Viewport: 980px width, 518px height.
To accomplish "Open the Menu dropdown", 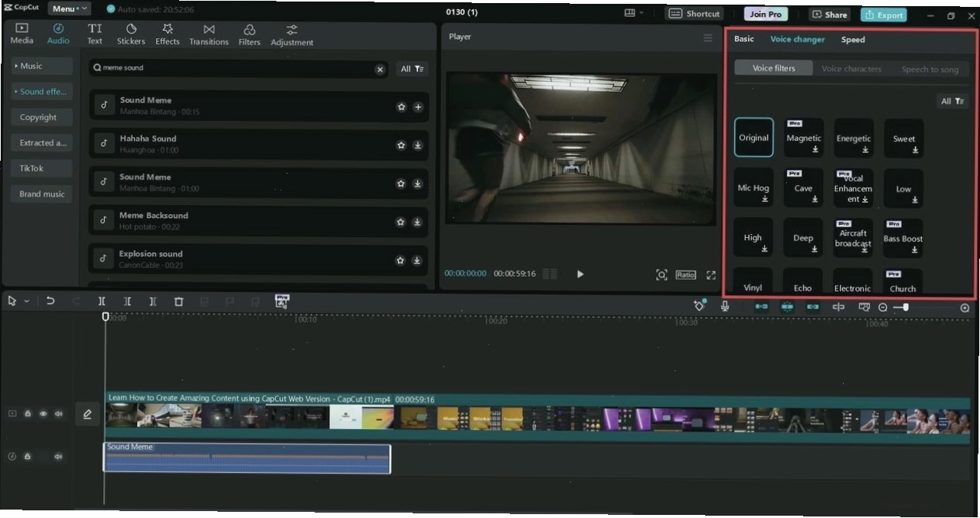I will tap(69, 9).
